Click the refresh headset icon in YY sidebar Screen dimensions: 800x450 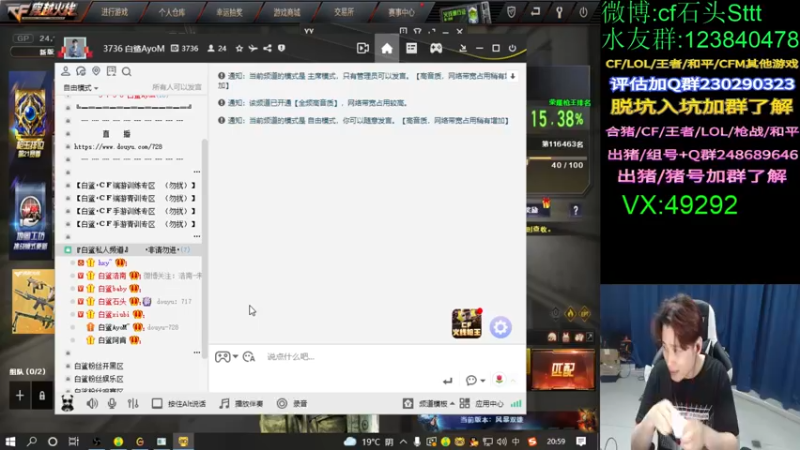point(81,71)
